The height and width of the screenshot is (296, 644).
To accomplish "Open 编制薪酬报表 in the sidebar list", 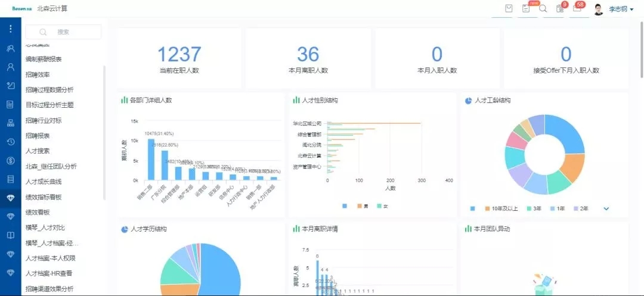I will tap(44, 60).
